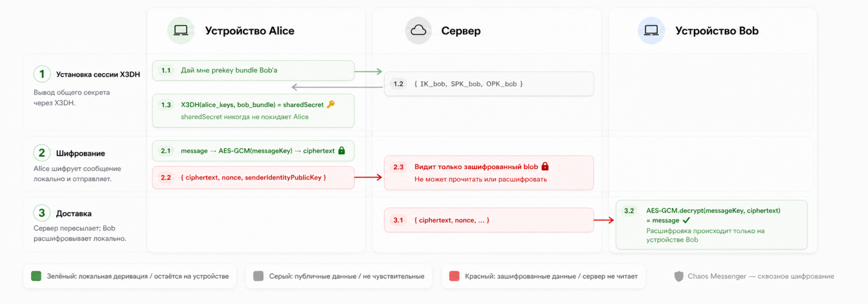Viewport: 868px width, 304px height.
Task: Click text 'Вывод общего секрета через X3DH.'
Action: pyautogui.click(x=71, y=97)
